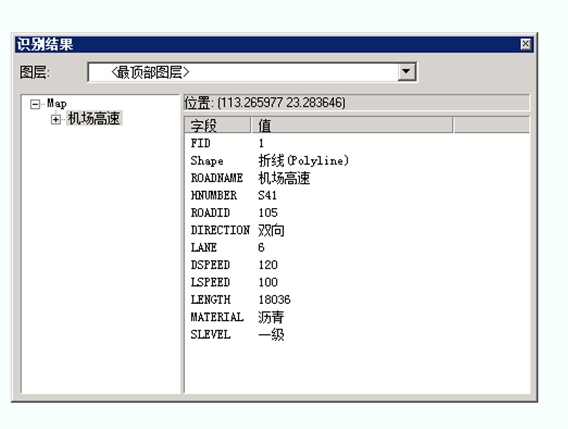Viewport: 568px width, 429px height.
Task: Click the 值 column header
Action: tap(352, 125)
